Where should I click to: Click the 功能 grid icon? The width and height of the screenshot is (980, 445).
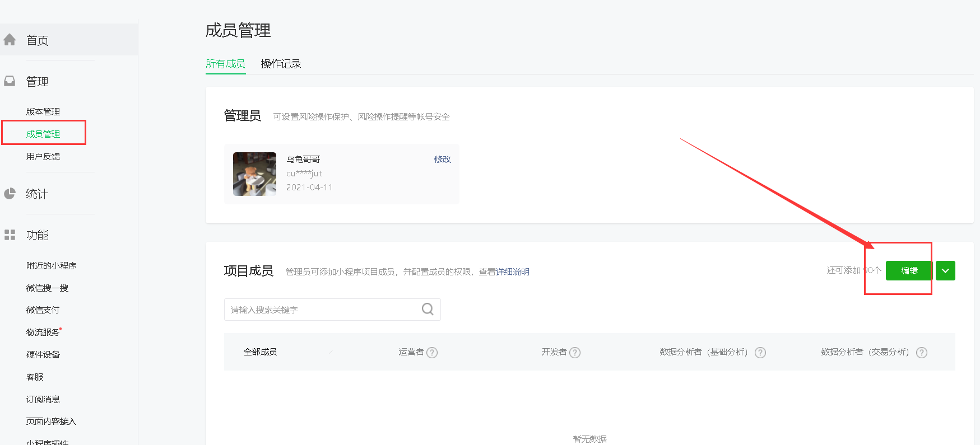click(10, 235)
